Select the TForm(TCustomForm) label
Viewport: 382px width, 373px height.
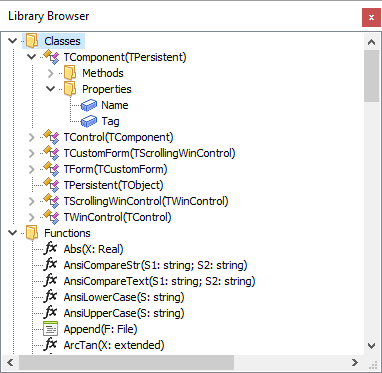pyautogui.click(x=115, y=169)
